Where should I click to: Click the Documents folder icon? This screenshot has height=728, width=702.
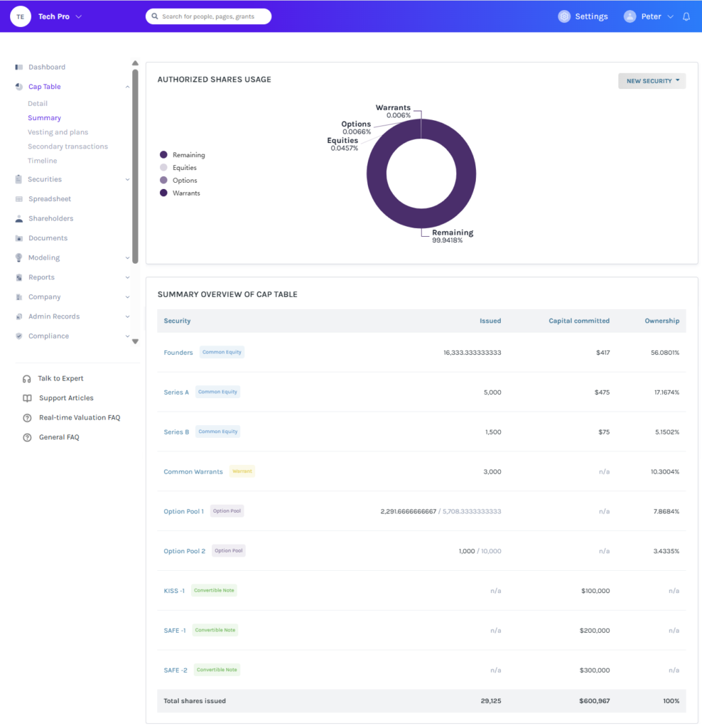click(19, 238)
